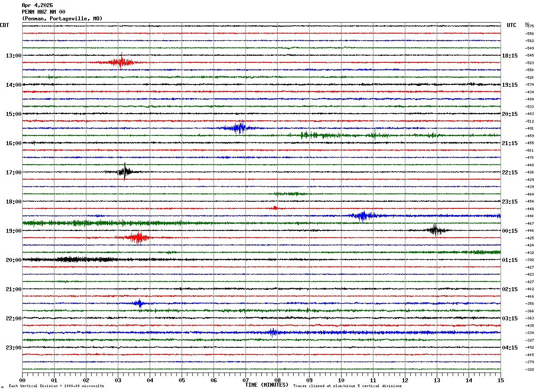The image size is (536, 392).
Task: Select the "18:00" CDT hour label
Action: pos(14,202)
